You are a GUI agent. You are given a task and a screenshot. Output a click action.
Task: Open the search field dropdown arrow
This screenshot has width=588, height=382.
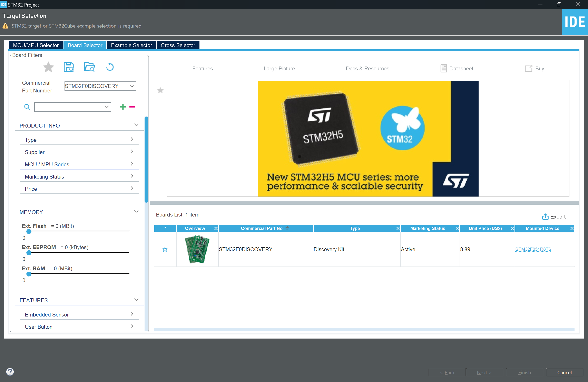click(107, 107)
